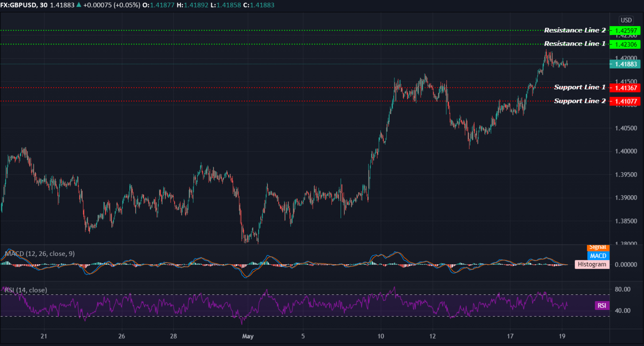This screenshot has width=644, height=346.
Task: Click the High value H:1.41892
Action: 192,5
